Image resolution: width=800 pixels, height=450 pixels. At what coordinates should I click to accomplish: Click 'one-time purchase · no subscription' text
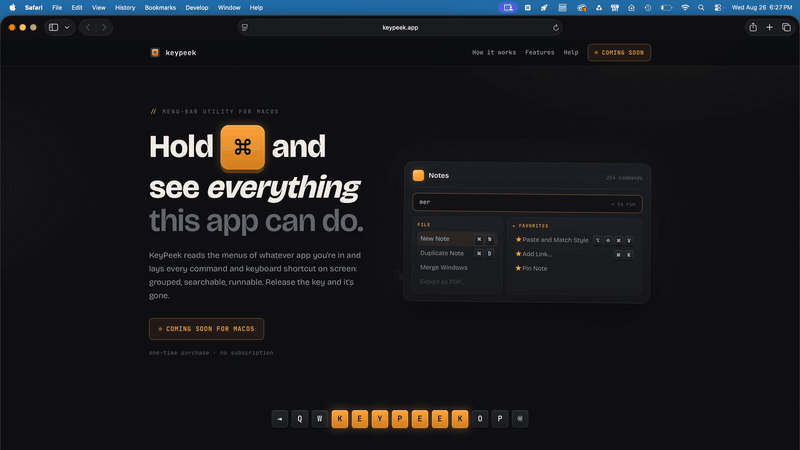(x=211, y=353)
